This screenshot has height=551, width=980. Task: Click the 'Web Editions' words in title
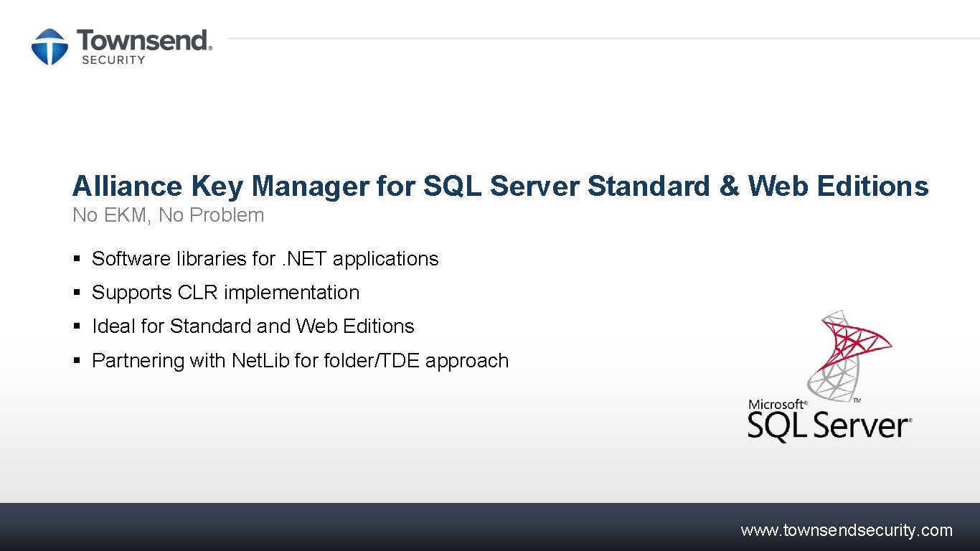click(838, 186)
